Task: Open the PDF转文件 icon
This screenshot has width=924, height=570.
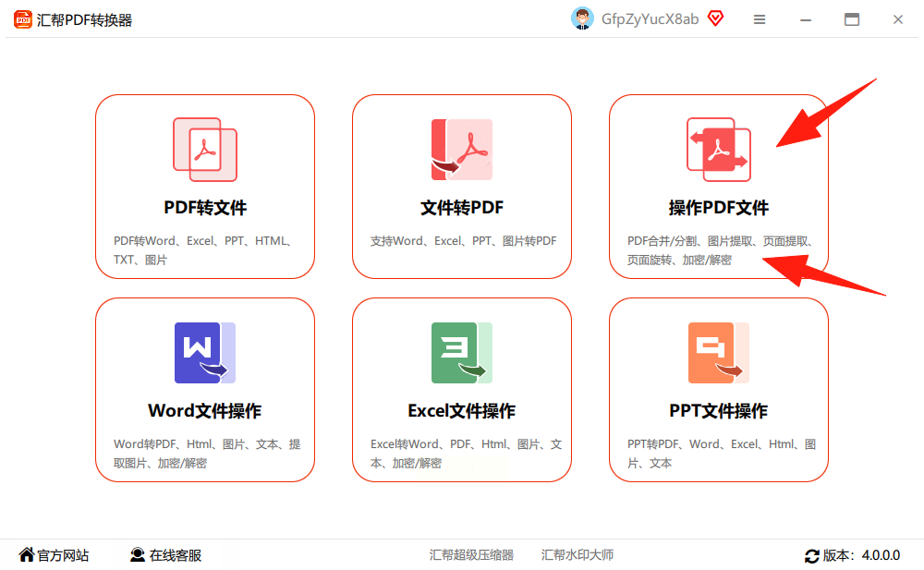Action: tap(205, 150)
